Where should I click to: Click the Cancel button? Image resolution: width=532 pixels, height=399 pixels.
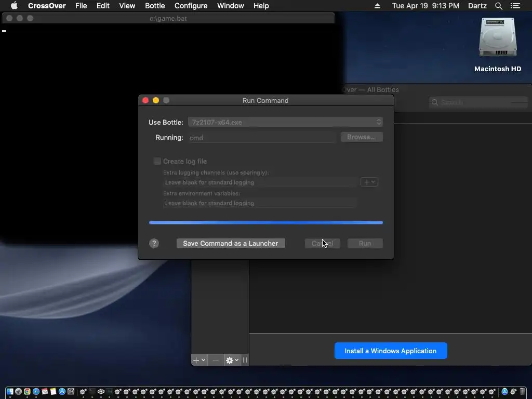322,243
